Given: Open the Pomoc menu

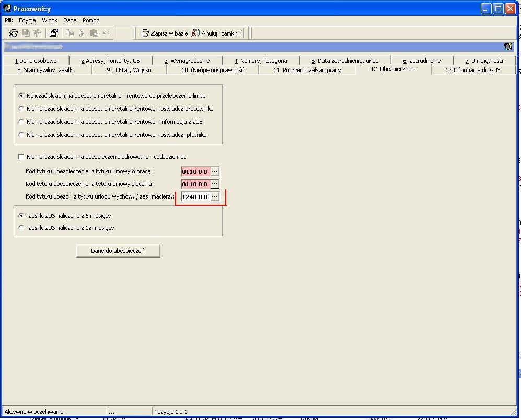Looking at the screenshot, I should [x=91, y=20].
